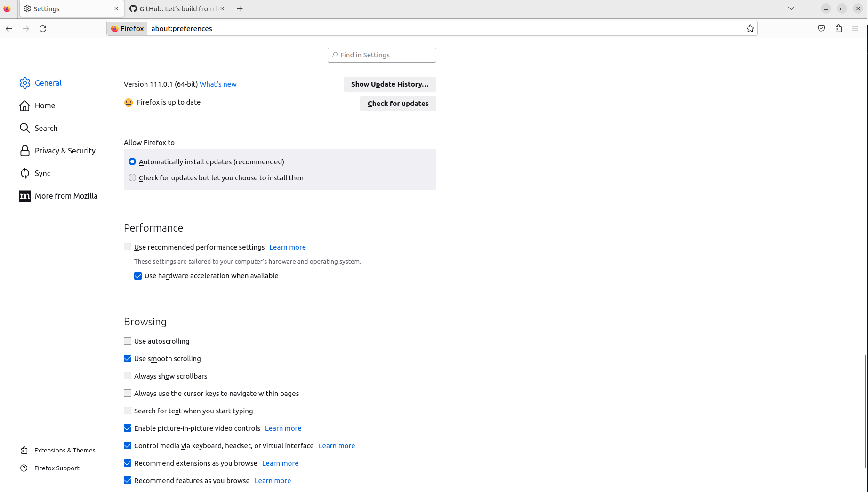Bookmark this page with the star icon

[750, 28]
